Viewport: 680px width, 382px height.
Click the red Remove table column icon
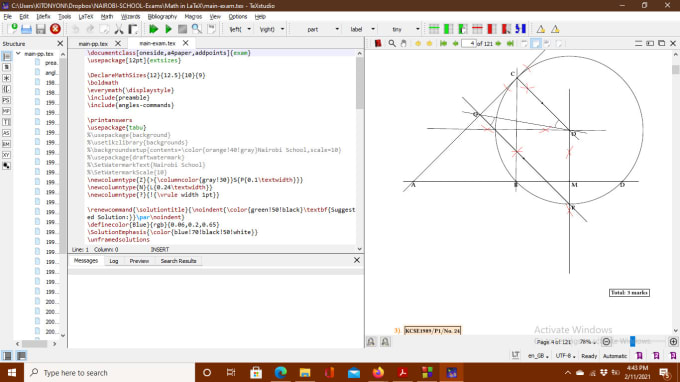point(492,29)
